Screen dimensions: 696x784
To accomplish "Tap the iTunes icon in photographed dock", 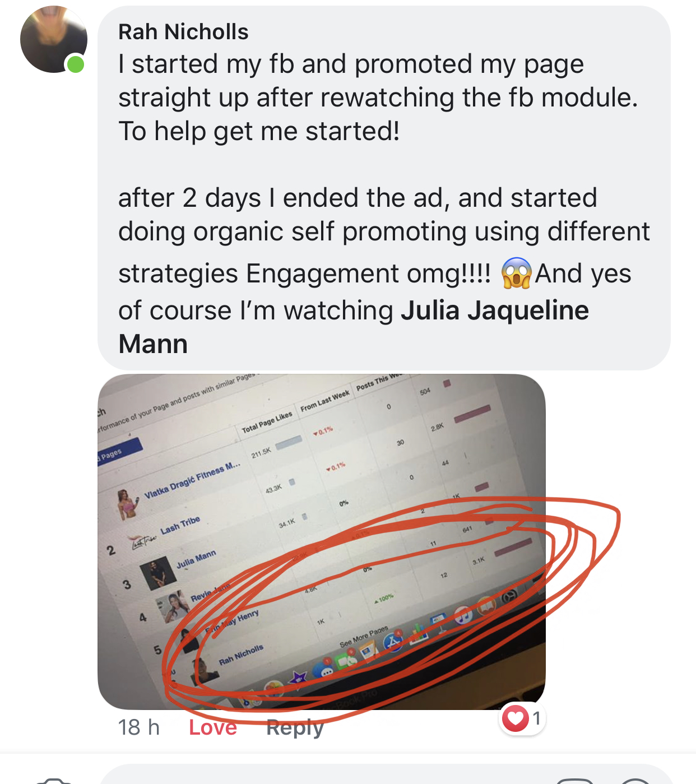I will (x=463, y=615).
